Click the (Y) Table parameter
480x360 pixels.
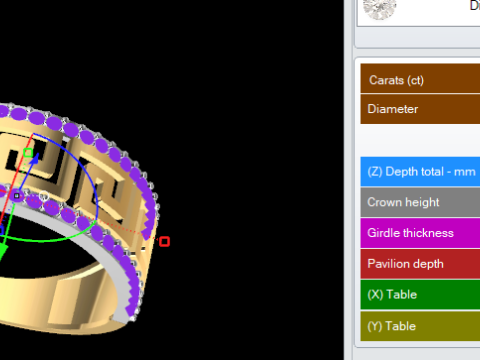click(x=420, y=326)
